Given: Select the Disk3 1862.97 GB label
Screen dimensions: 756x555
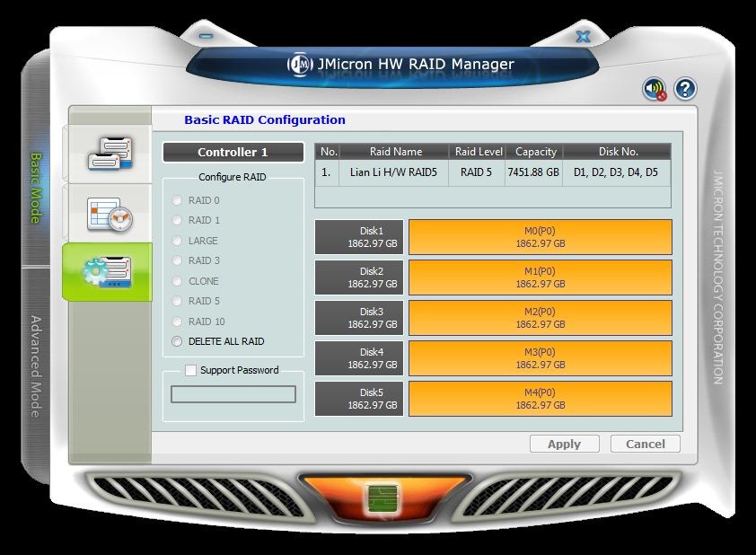Looking at the screenshot, I should click(x=359, y=318).
